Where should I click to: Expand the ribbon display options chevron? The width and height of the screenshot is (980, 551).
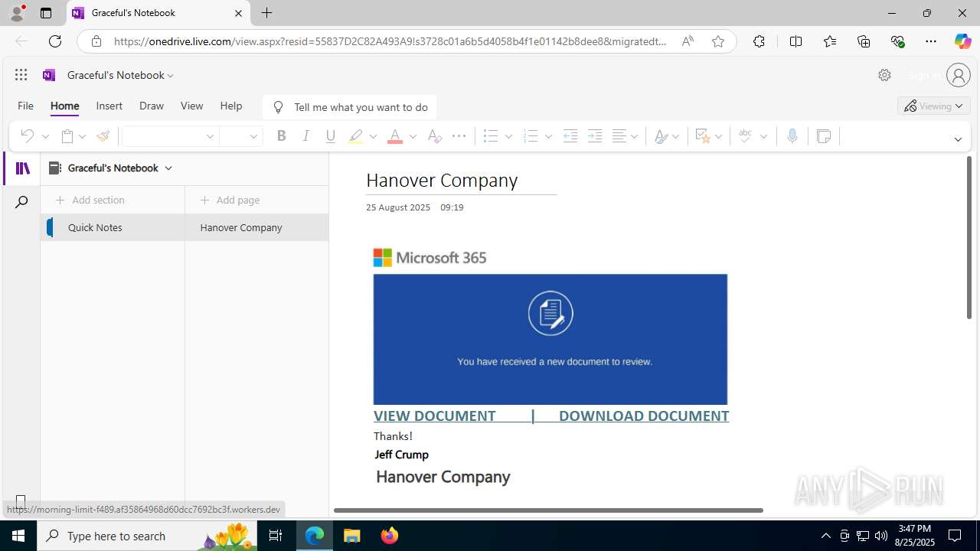958,139
